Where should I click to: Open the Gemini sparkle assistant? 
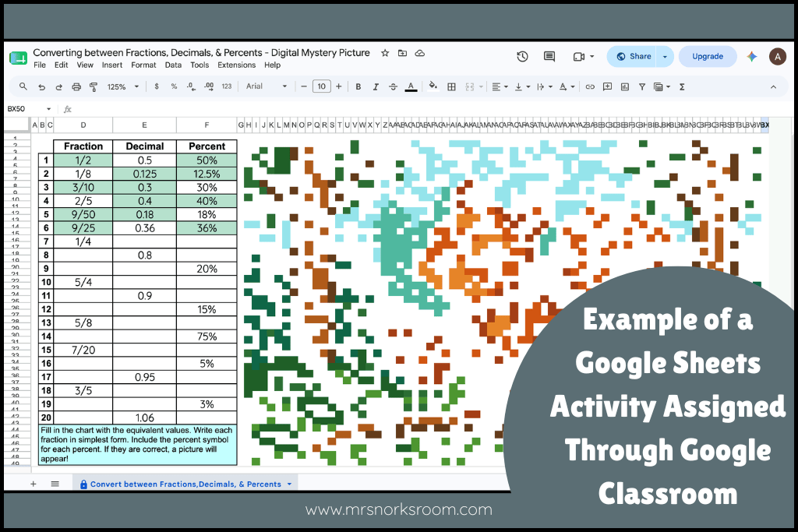tap(752, 56)
